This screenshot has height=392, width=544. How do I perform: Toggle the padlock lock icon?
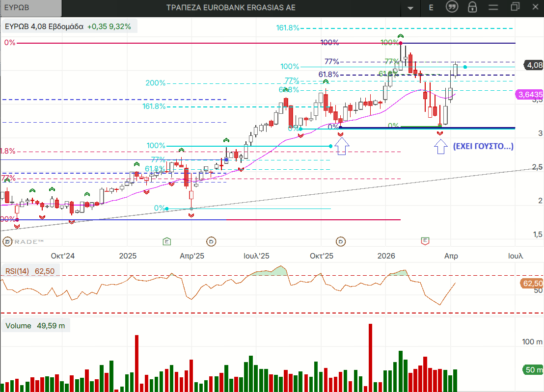point(472,7)
